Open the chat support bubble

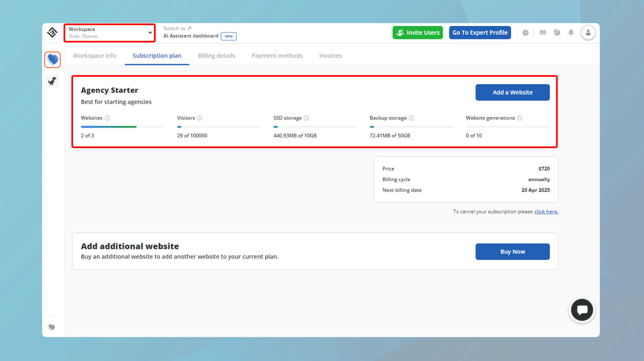(582, 310)
